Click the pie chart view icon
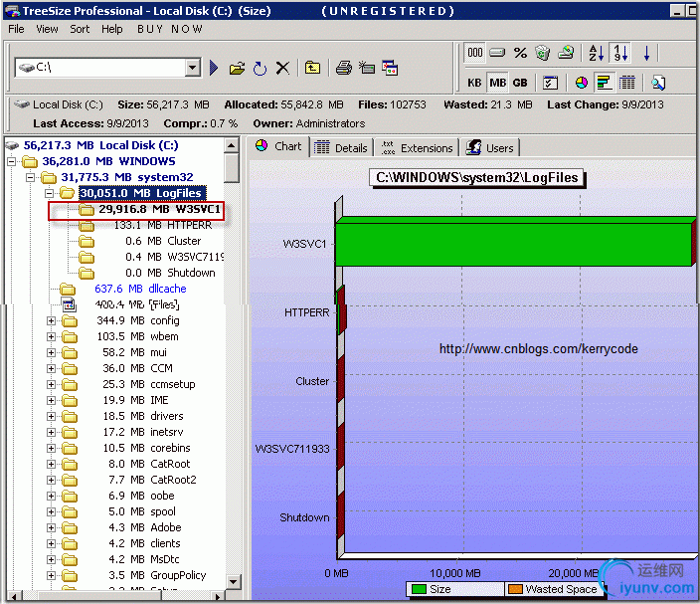Viewport: 700px width, 604px height. click(582, 83)
